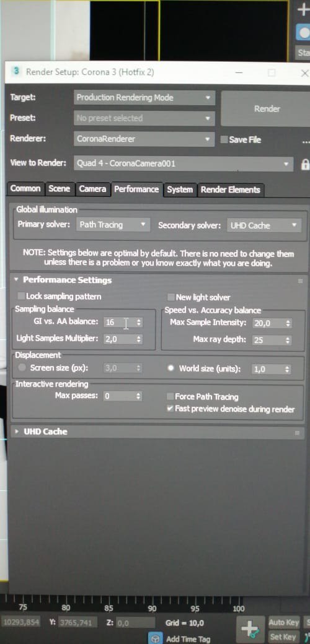The width and height of the screenshot is (310, 644).
Task: Click the Grid = 10,0 status text
Action: 185,623
